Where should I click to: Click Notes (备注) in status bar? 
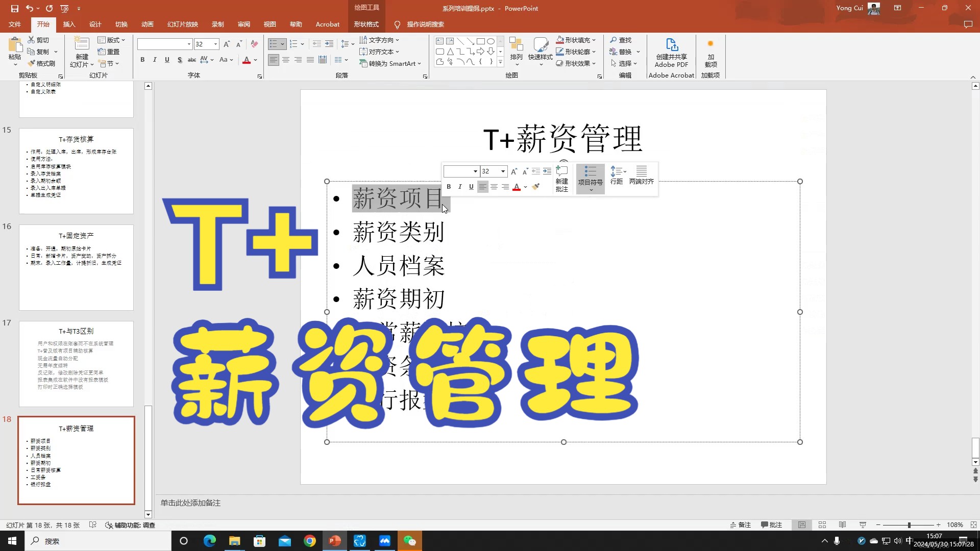740,525
